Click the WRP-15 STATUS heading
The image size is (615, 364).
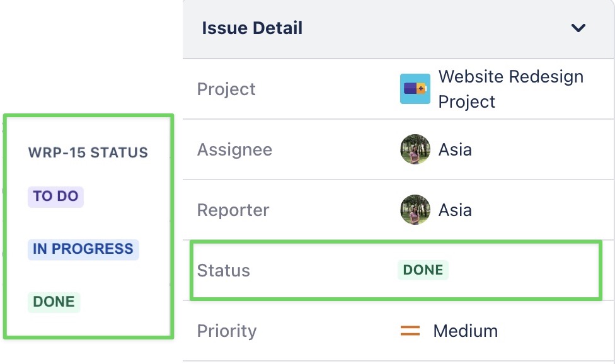pos(88,152)
